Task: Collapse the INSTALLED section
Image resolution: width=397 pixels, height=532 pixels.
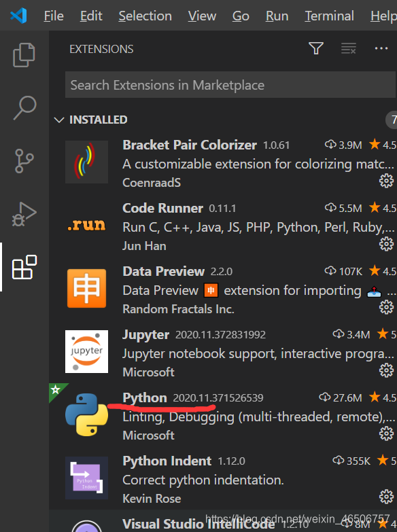Action: click(59, 120)
